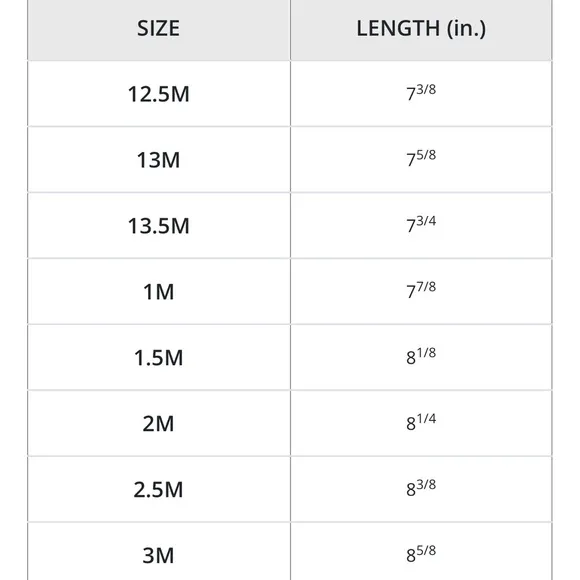
Task: Click the 8 5/8 length value
Action: [421, 553]
